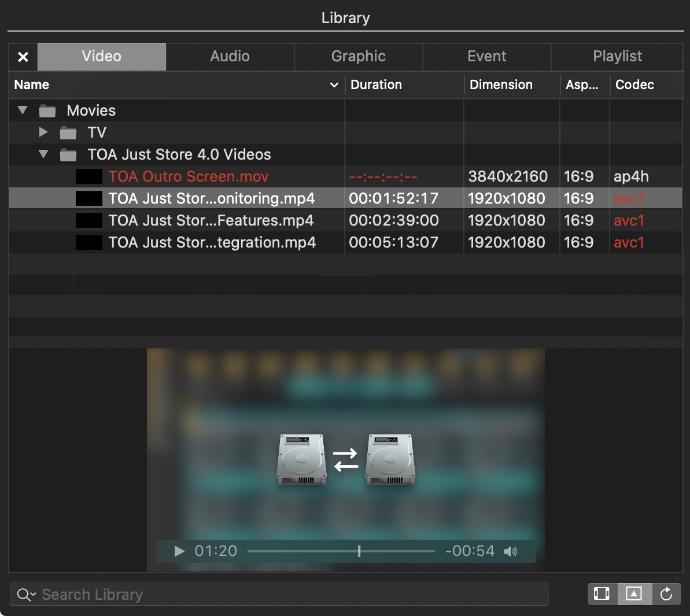The height and width of the screenshot is (616, 690).
Task: Select TOA Just Store 4.0 Videos label
Action: pyautogui.click(x=179, y=154)
